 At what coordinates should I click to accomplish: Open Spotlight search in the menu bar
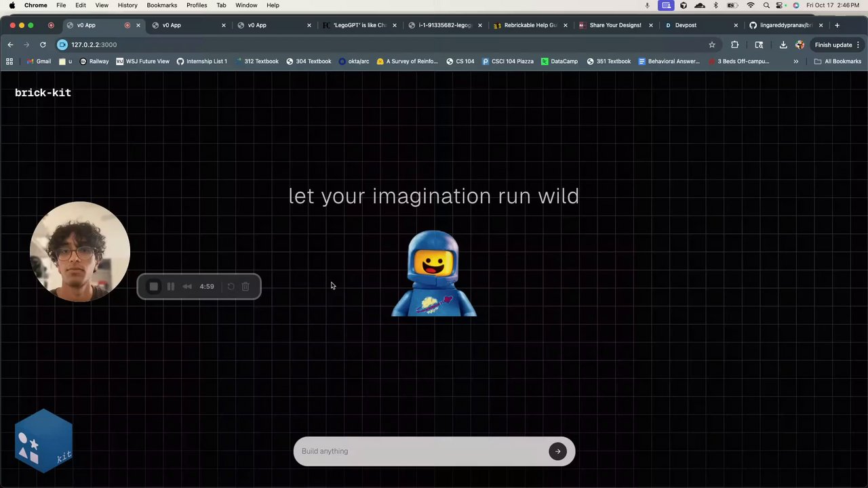[x=767, y=5]
